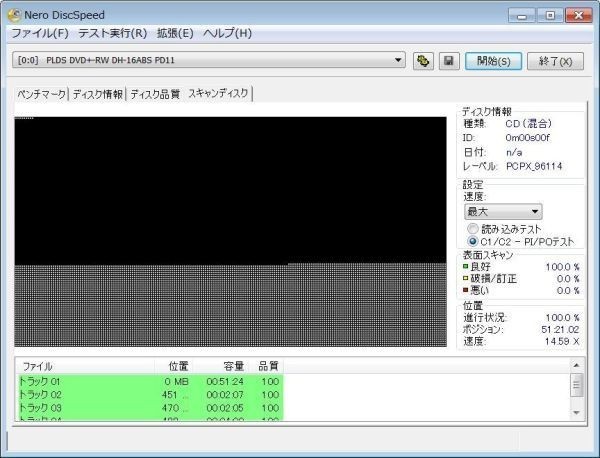This screenshot has height=458, width=600.
Task: Select the トラック 03 row
Action: pyautogui.click(x=150, y=408)
